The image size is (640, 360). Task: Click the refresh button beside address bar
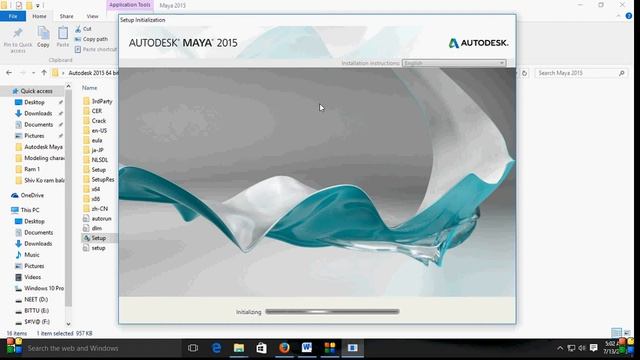pyautogui.click(x=524, y=73)
